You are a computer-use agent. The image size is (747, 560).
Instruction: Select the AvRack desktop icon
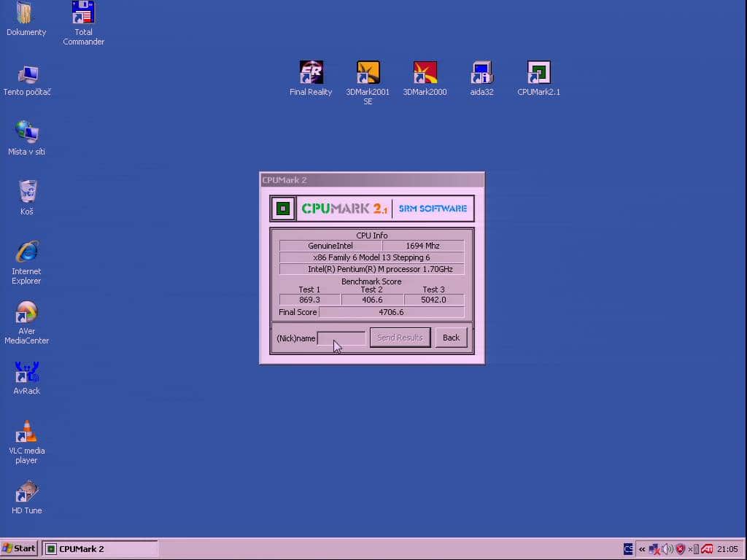27,378
